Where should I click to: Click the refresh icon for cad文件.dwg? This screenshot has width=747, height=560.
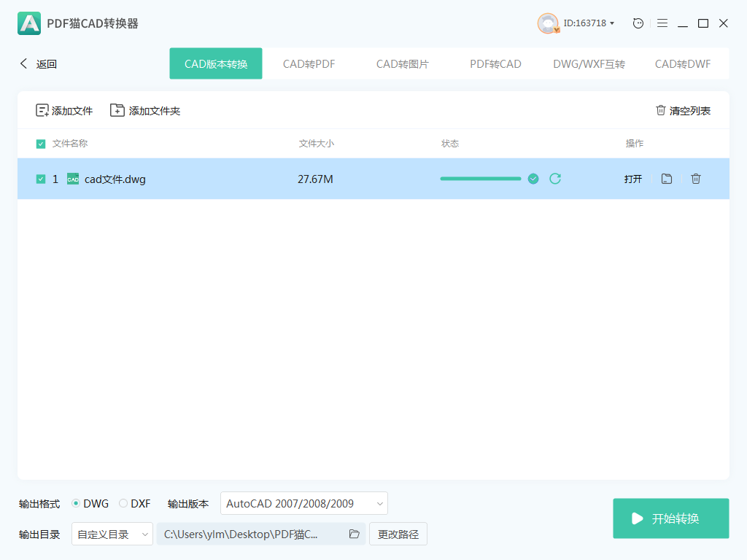(555, 179)
